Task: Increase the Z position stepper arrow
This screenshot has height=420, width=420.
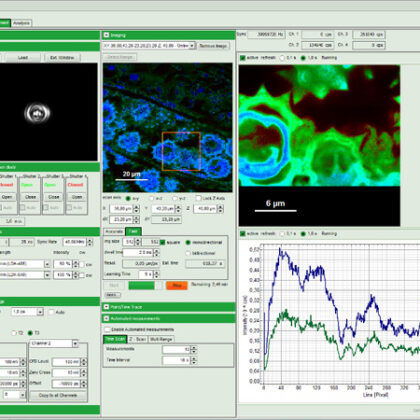Action: point(220,207)
